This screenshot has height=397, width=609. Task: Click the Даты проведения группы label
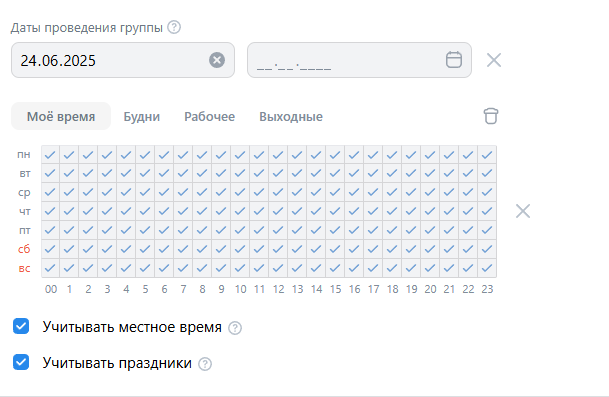click(x=86, y=28)
